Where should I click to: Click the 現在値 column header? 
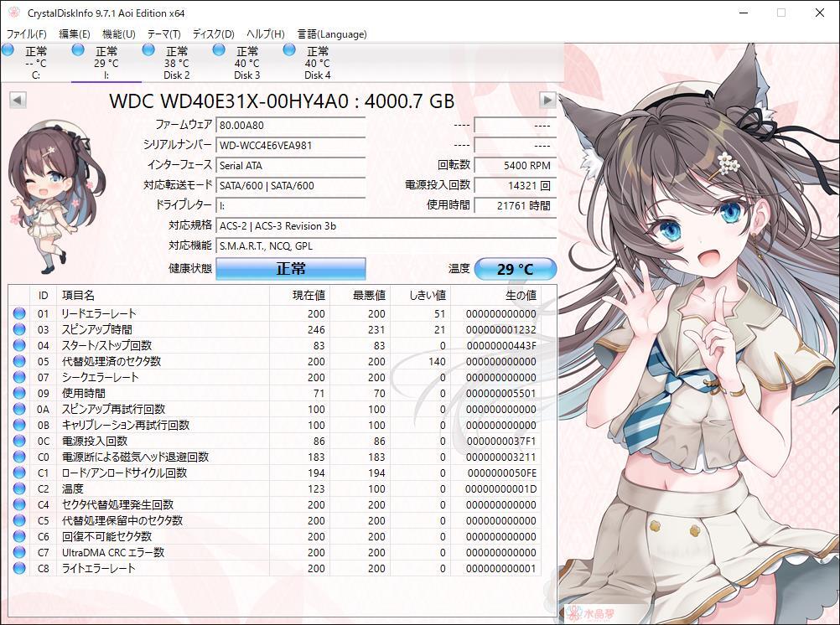point(299,295)
